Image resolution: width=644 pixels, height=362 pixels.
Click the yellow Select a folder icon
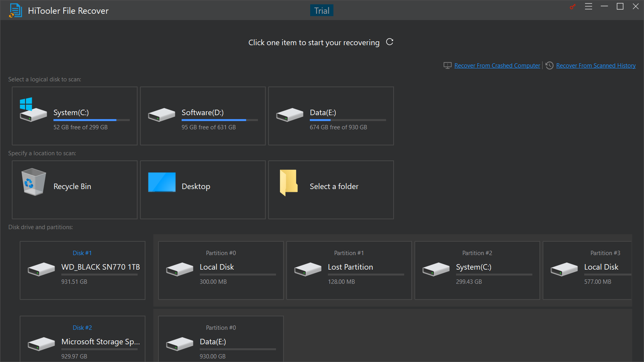tap(289, 182)
